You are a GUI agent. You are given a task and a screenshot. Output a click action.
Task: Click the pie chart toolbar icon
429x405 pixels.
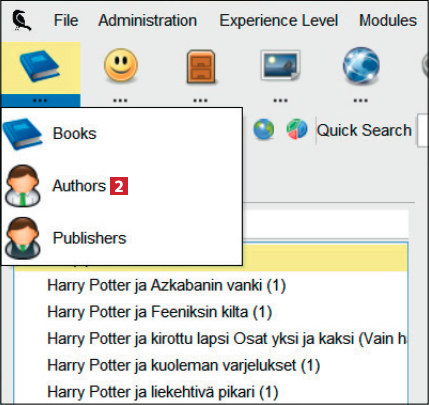pos(297,129)
